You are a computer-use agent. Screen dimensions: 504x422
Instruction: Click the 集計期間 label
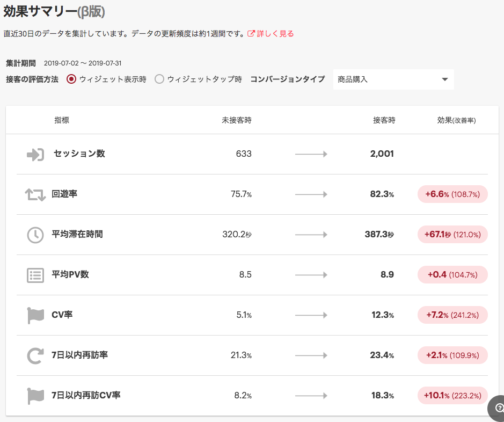pos(21,63)
